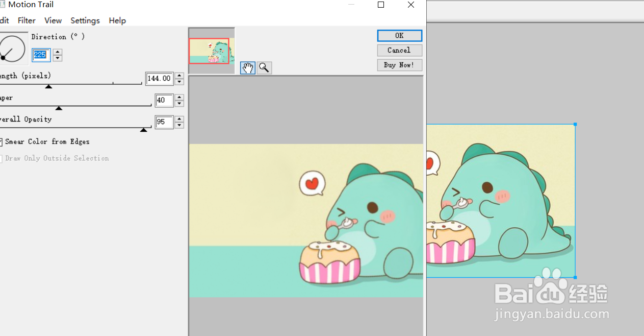Click the Taper value input field

pyautogui.click(x=164, y=100)
